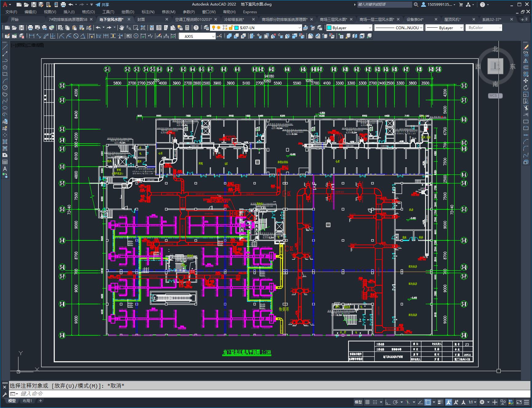Open the lineweight ByLayer dropdown

(444, 28)
